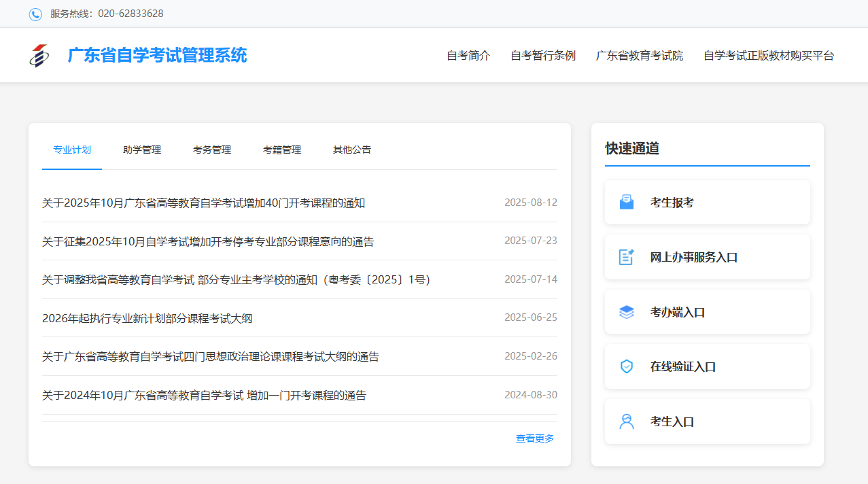Open 自考暂行条例 navigation link
Viewport: 868px width, 484px height.
tap(542, 56)
